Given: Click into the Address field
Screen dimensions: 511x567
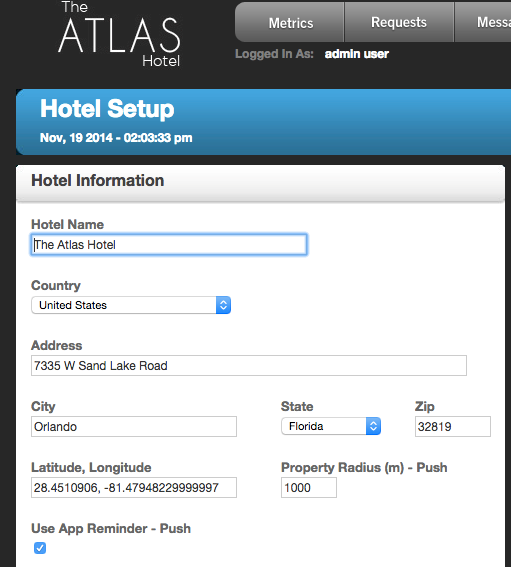Looking at the screenshot, I should pyautogui.click(x=249, y=366).
